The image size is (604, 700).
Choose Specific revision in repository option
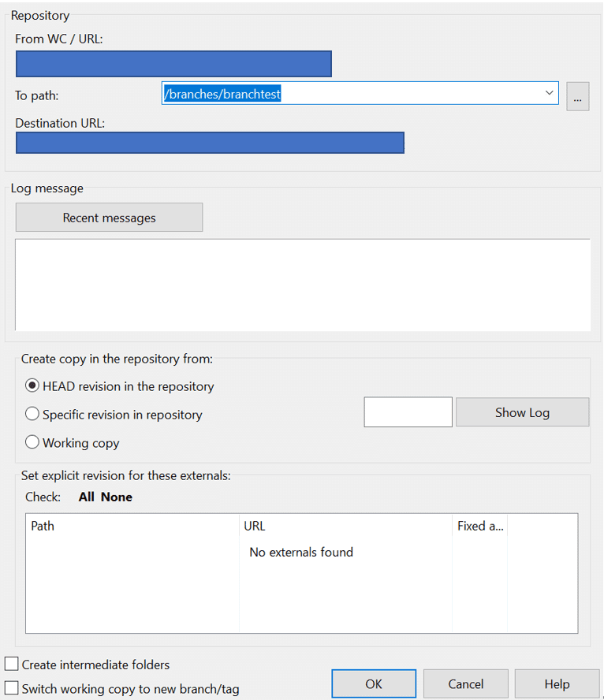(32, 414)
